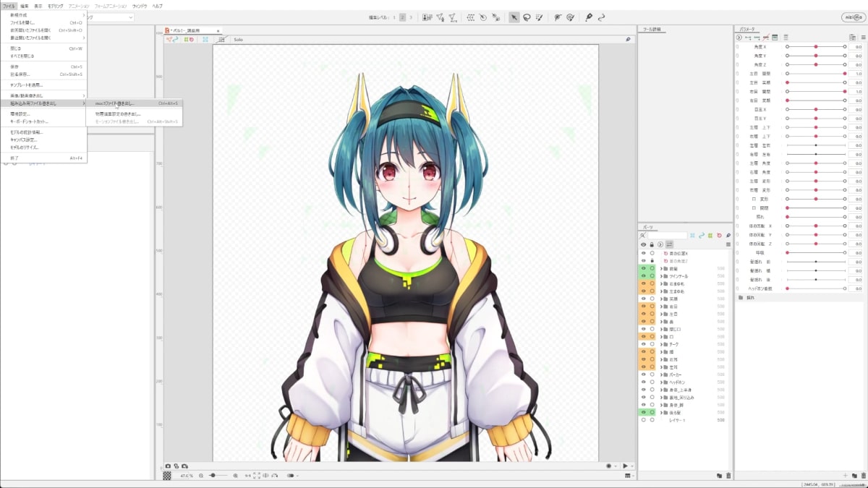This screenshot has width=868, height=488.
Task: Toggle the eye for the 鼻 part
Action: click(643, 322)
